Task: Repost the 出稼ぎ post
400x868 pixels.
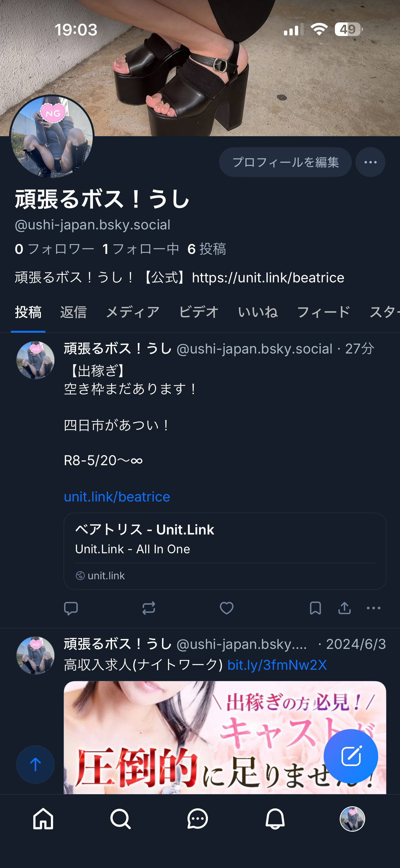Action: pos(149,608)
